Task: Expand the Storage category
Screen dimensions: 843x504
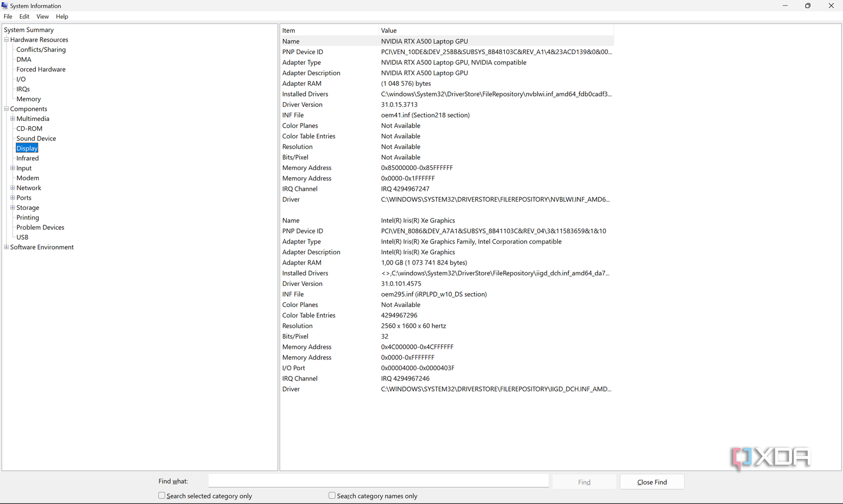Action: [x=12, y=207]
